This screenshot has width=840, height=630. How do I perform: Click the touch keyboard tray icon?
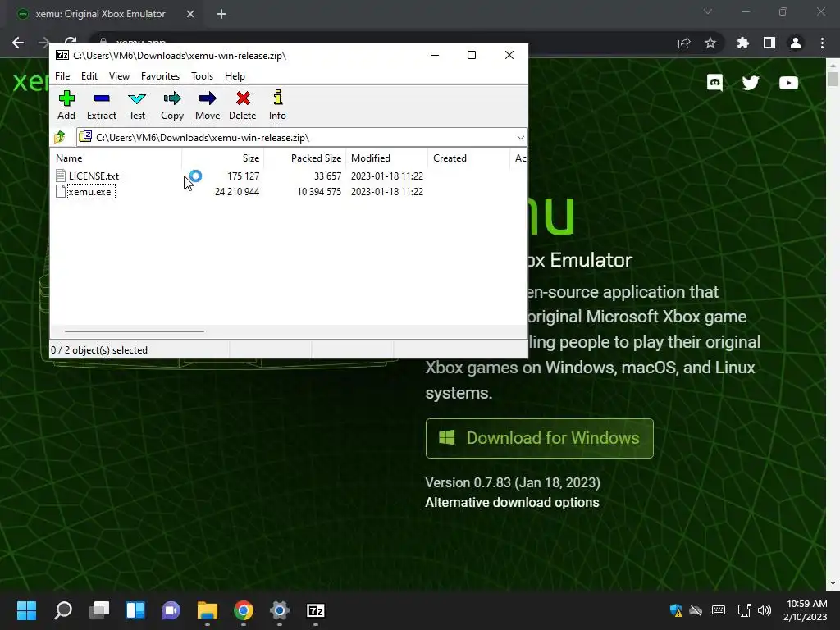pyautogui.click(x=719, y=610)
